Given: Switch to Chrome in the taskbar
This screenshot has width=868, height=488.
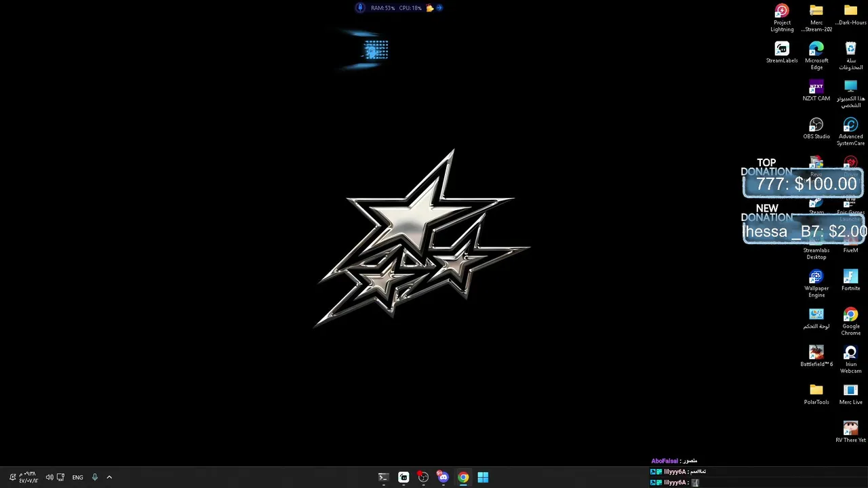Looking at the screenshot, I should tap(463, 477).
